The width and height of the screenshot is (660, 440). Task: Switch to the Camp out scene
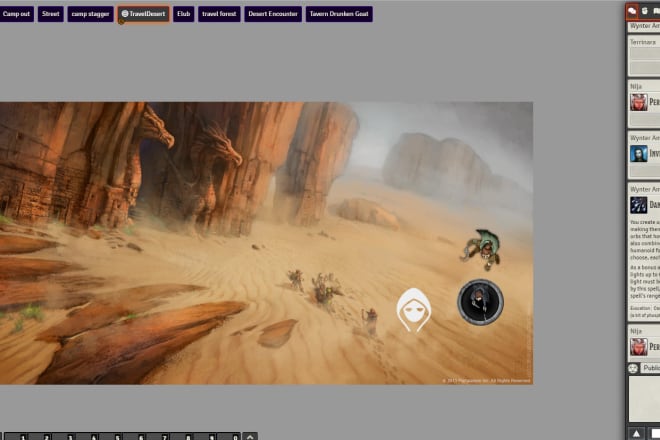pyautogui.click(x=16, y=14)
